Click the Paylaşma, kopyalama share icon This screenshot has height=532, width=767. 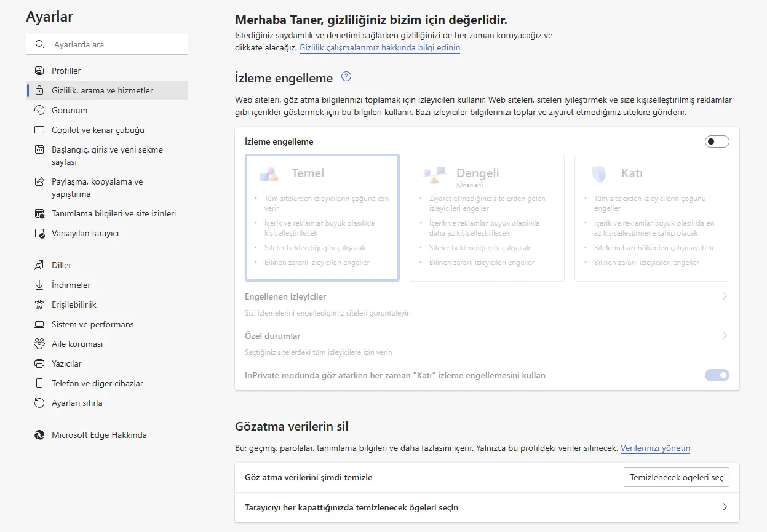[x=39, y=181]
